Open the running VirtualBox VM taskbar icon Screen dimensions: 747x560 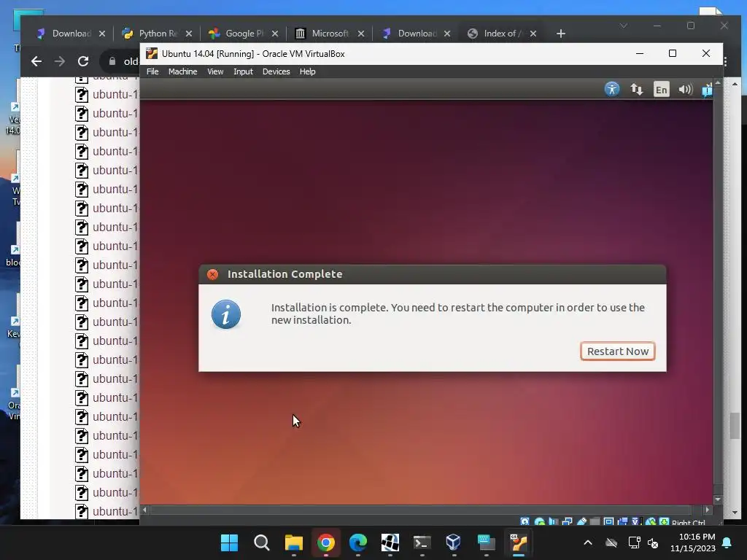click(x=519, y=542)
